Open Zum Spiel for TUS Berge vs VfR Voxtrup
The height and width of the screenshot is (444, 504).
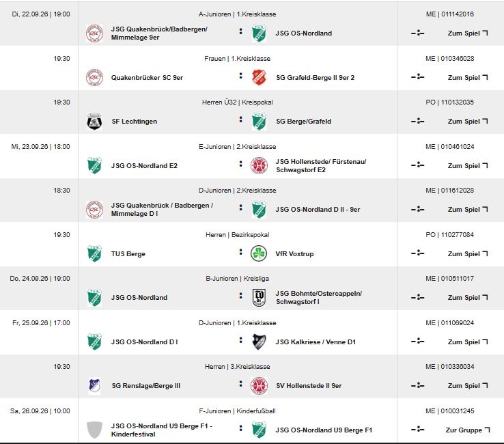(x=468, y=254)
